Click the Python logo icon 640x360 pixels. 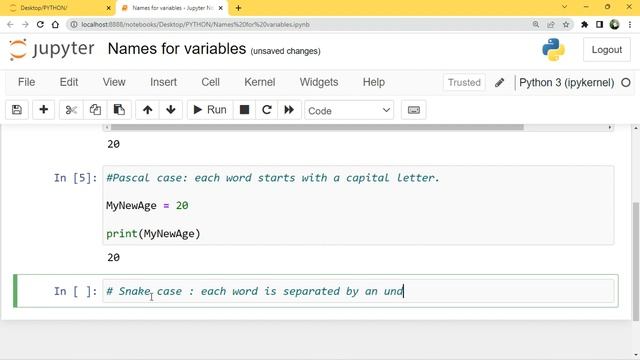553,49
